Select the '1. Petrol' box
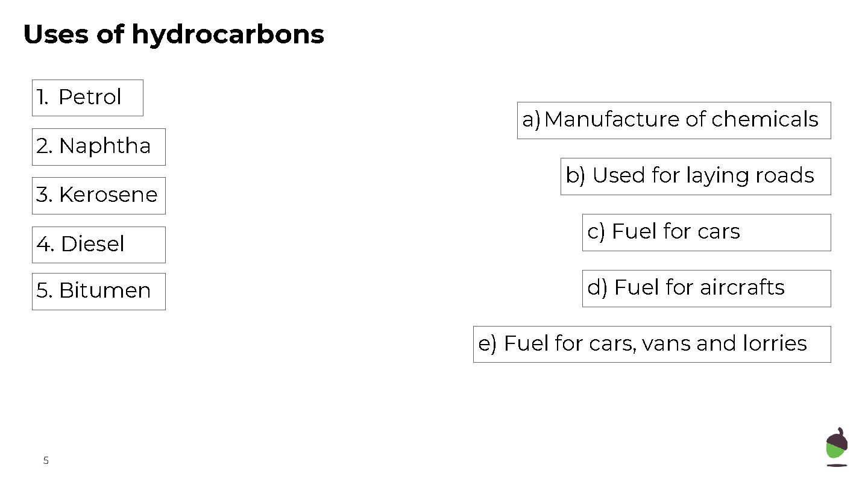 pos(87,98)
